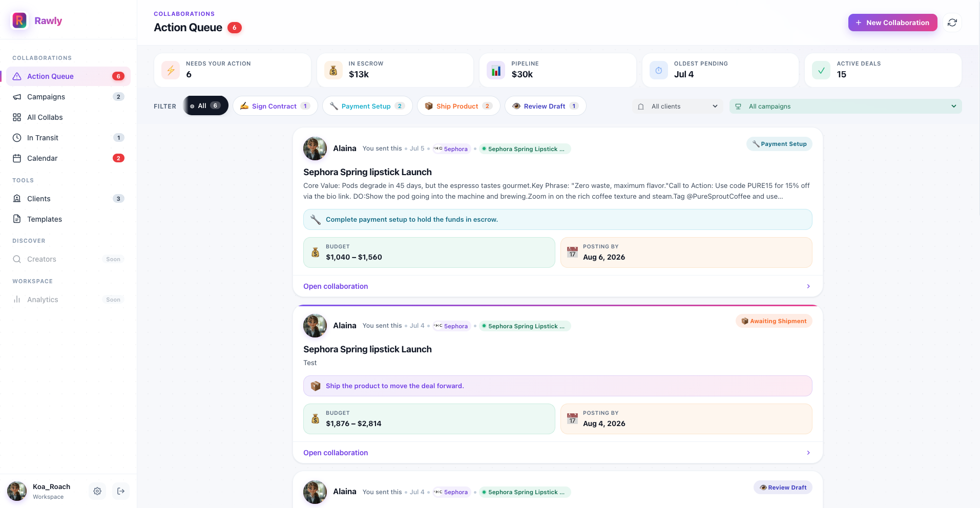
Task: Open collaboration link on Awaiting Shipment card
Action: (x=336, y=453)
